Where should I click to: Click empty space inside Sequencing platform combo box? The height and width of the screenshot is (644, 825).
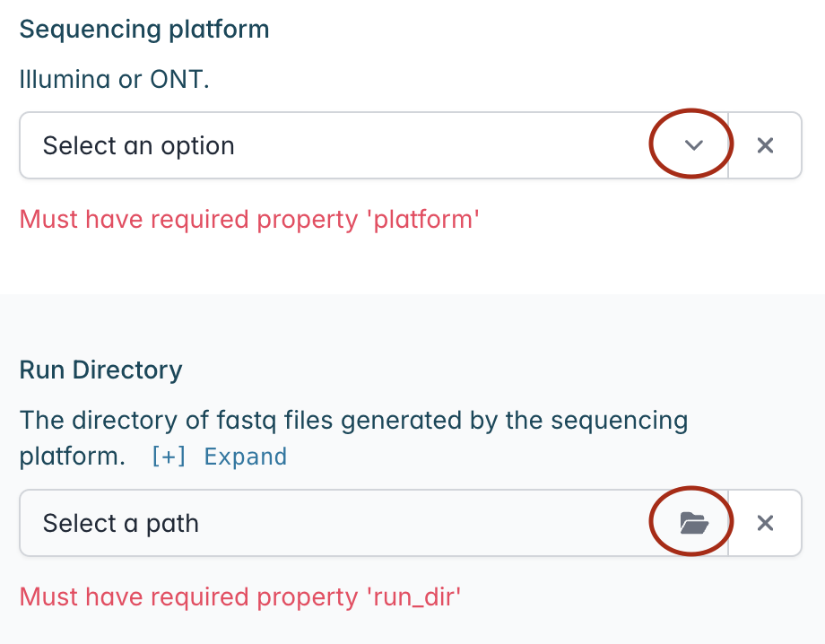[x=442, y=145]
